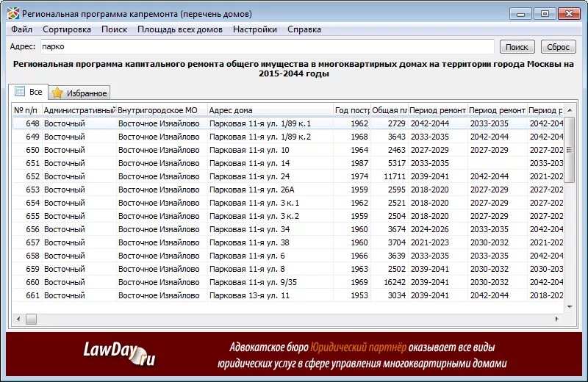Open the Поиск menu
Screen dimensions: 588x382
[115, 29]
